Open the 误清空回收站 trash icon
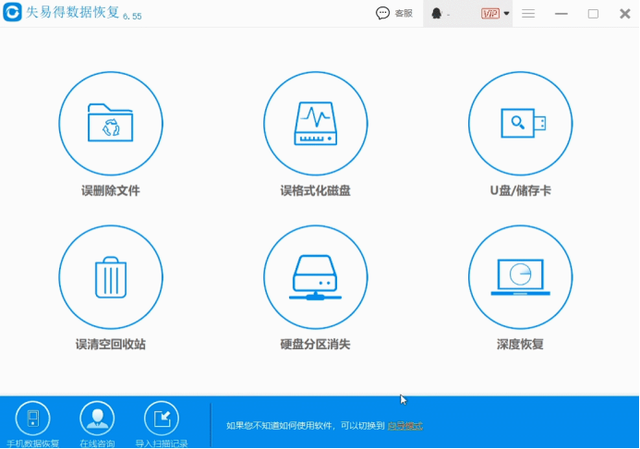 tap(111, 277)
